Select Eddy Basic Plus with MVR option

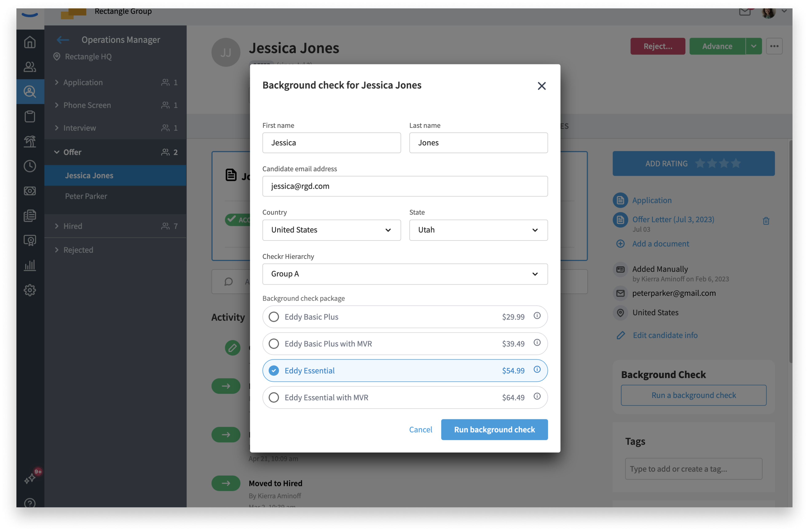pyautogui.click(x=274, y=343)
